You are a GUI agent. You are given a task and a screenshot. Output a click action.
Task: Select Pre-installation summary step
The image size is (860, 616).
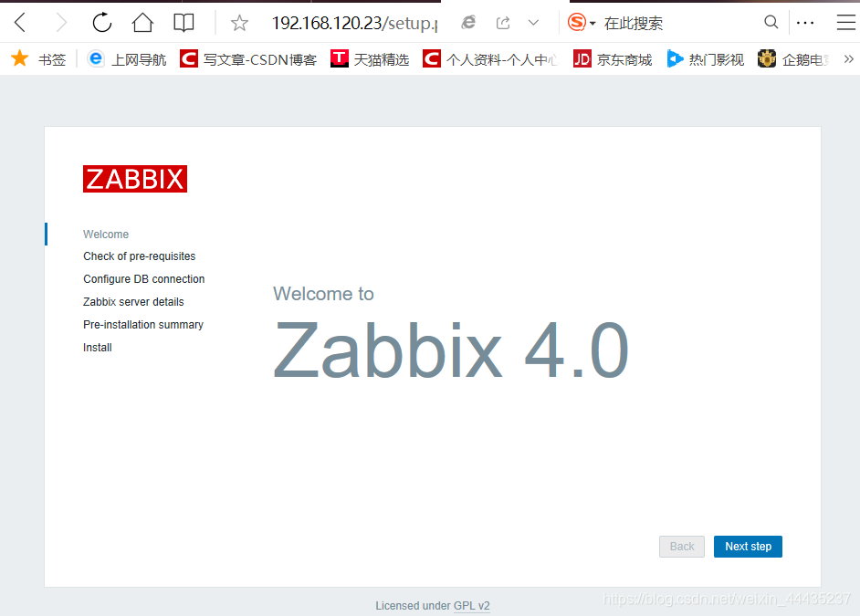point(143,325)
